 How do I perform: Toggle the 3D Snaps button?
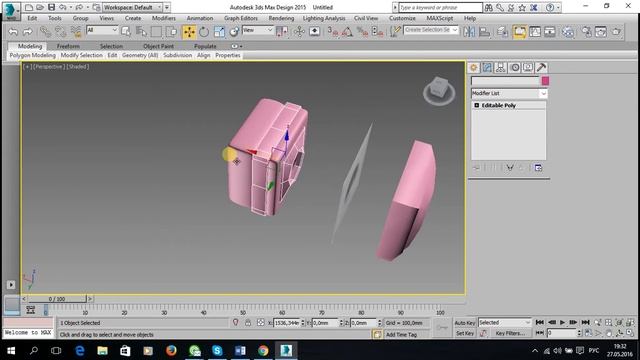click(333, 32)
